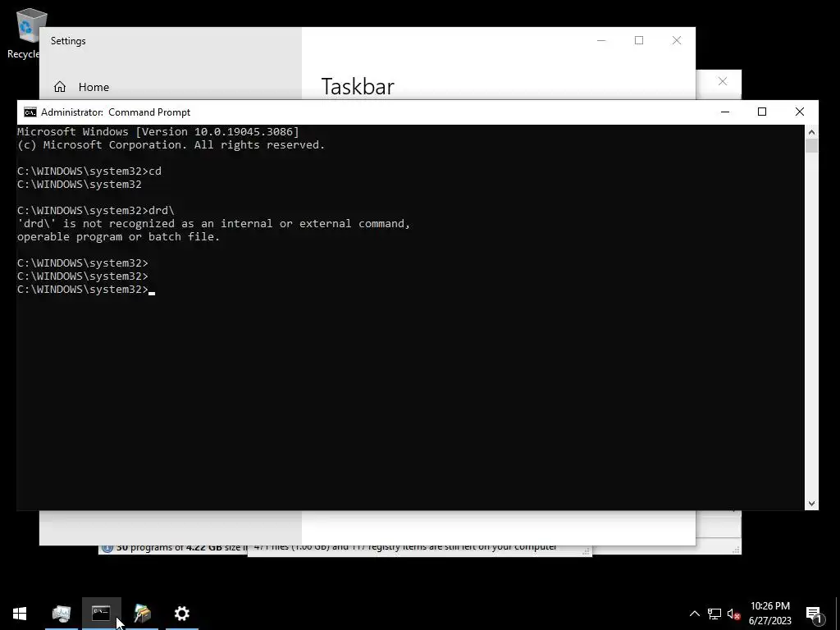Open the uninstaller app taskbar icon
The height and width of the screenshot is (630, 840).
(x=142, y=614)
